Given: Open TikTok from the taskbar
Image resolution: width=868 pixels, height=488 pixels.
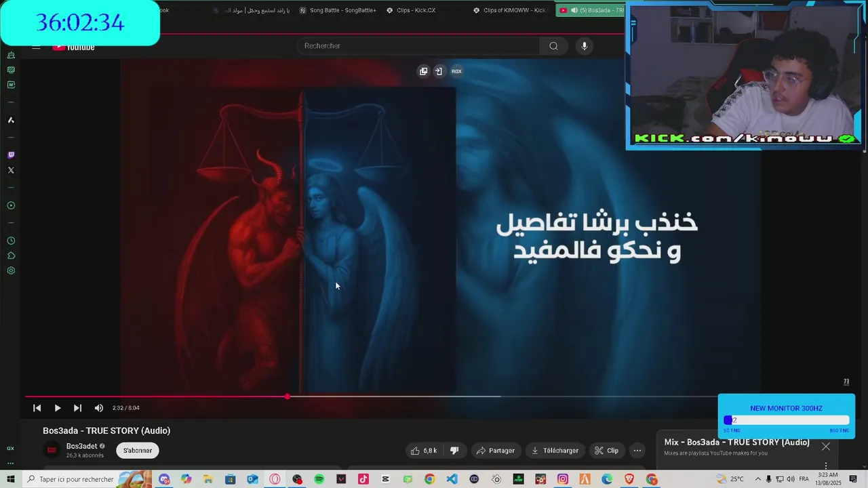Looking at the screenshot, I should [x=363, y=479].
